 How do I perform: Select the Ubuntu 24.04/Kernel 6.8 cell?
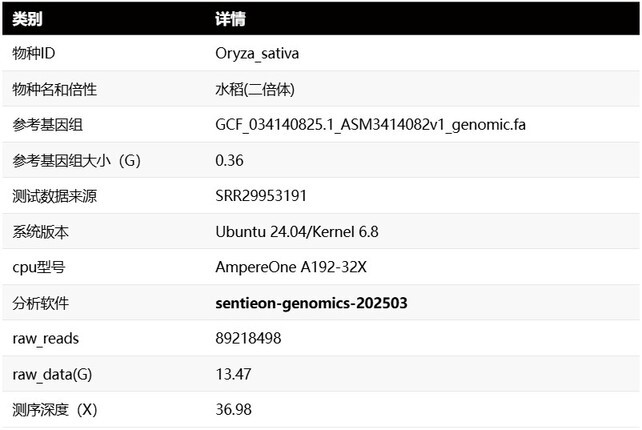(297, 232)
